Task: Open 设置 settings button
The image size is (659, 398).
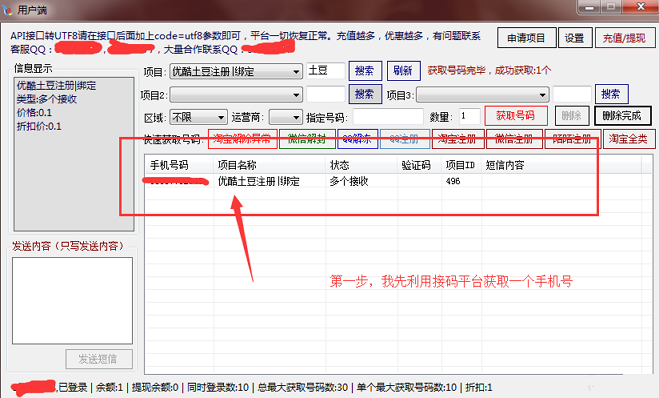Action: 575,38
